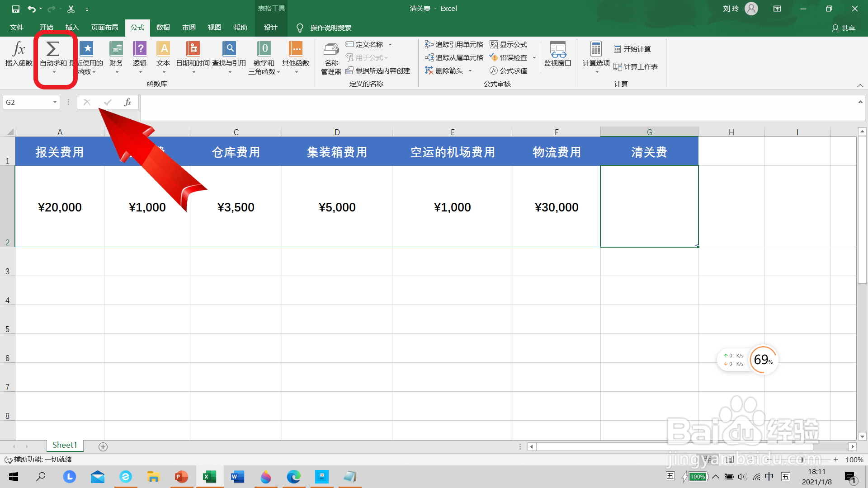Image resolution: width=868 pixels, height=488 pixels.
Task: Click Calculate Sheet (计算工作表)
Action: click(x=636, y=66)
